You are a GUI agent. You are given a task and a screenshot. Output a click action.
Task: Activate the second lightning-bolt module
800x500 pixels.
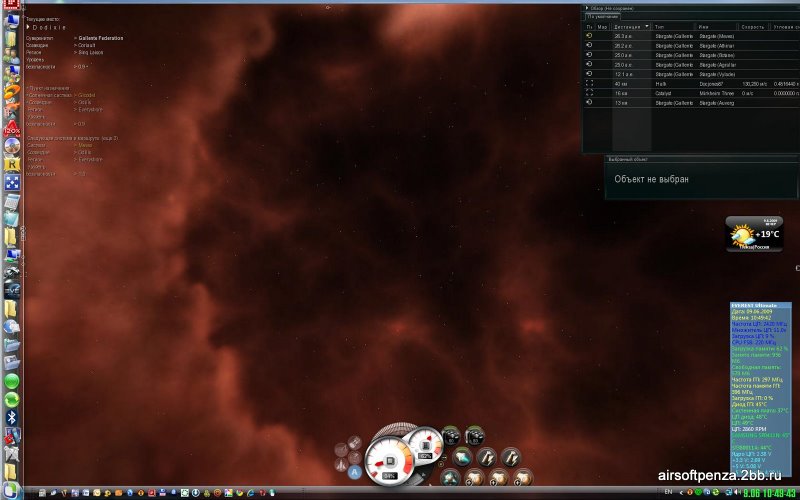510,457
